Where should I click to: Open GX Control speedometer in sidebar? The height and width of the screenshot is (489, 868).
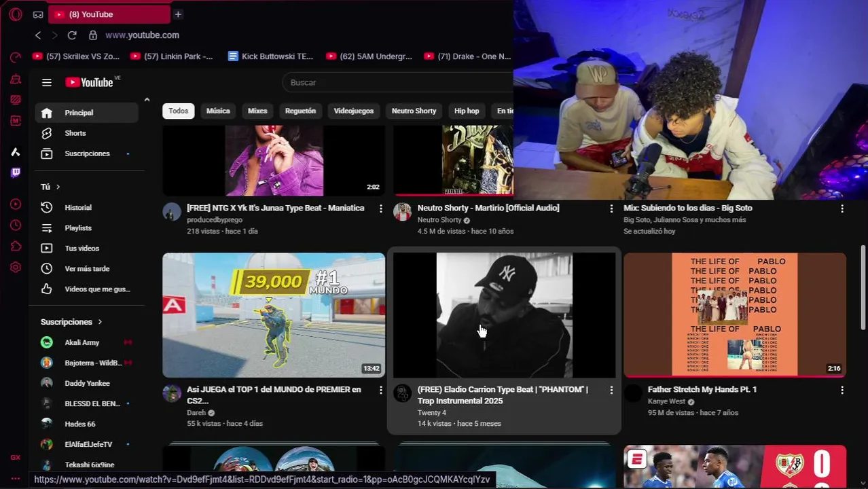pyautogui.click(x=16, y=57)
